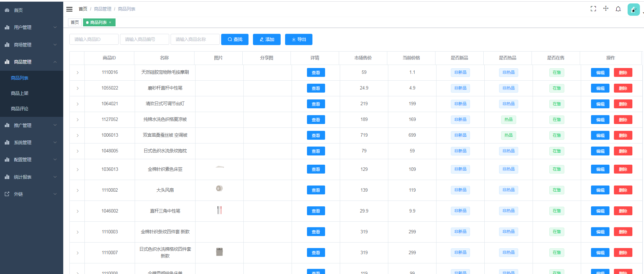The width and height of the screenshot is (644, 274).
Task: Click the 商品ID column header
Action: (x=109, y=58)
